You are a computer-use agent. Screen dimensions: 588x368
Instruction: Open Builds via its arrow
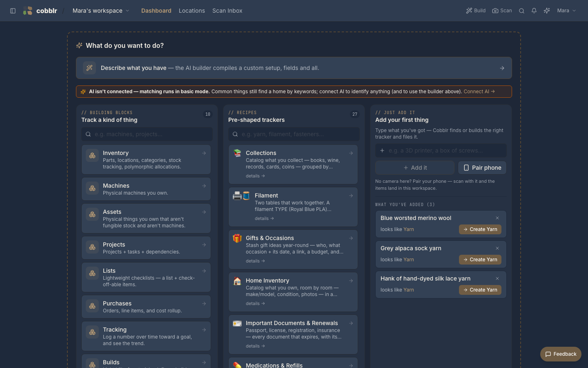pos(204,362)
